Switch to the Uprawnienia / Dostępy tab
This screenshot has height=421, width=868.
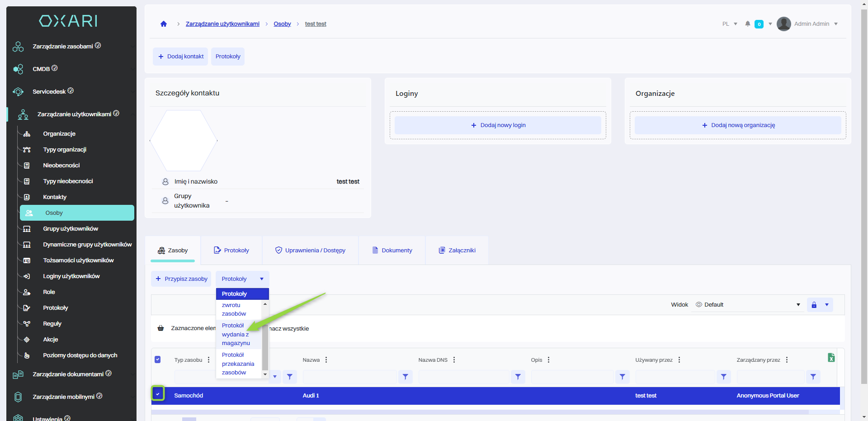(310, 251)
